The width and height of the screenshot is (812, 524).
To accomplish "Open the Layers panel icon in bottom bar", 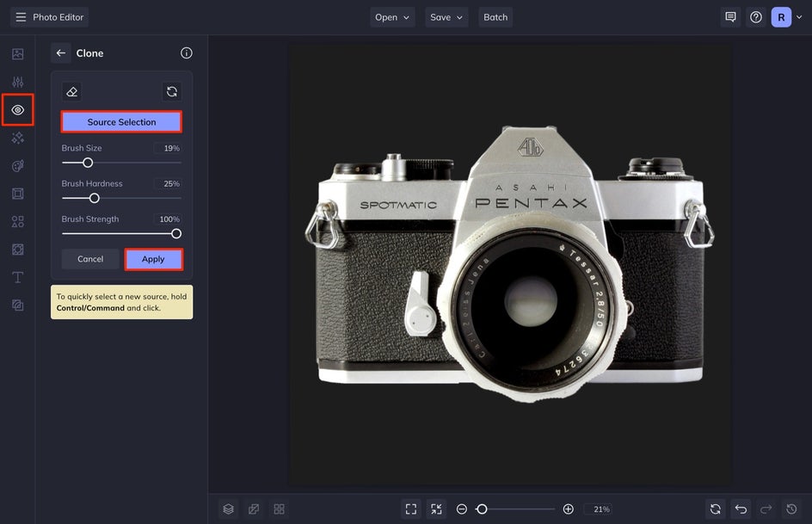I will [228, 509].
